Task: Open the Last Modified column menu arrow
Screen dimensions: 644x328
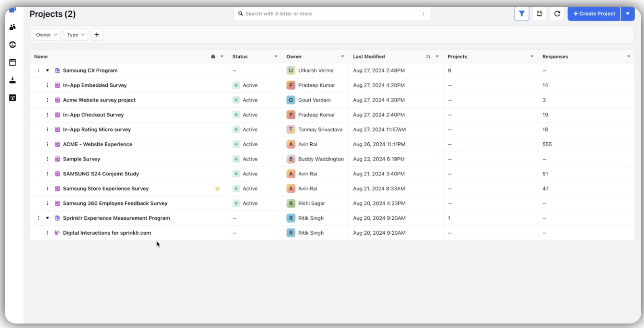Action: tap(437, 57)
